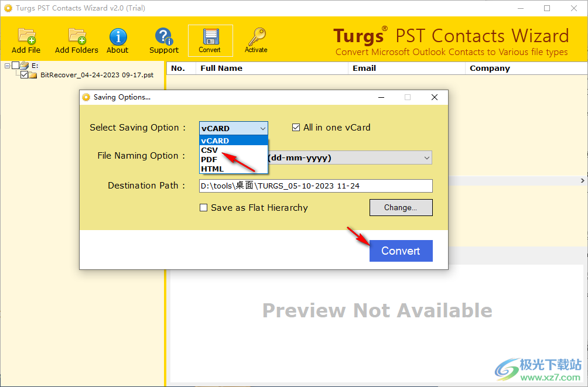Image resolution: width=588 pixels, height=387 pixels.
Task: Click into the Destination Path field
Action: coord(316,186)
